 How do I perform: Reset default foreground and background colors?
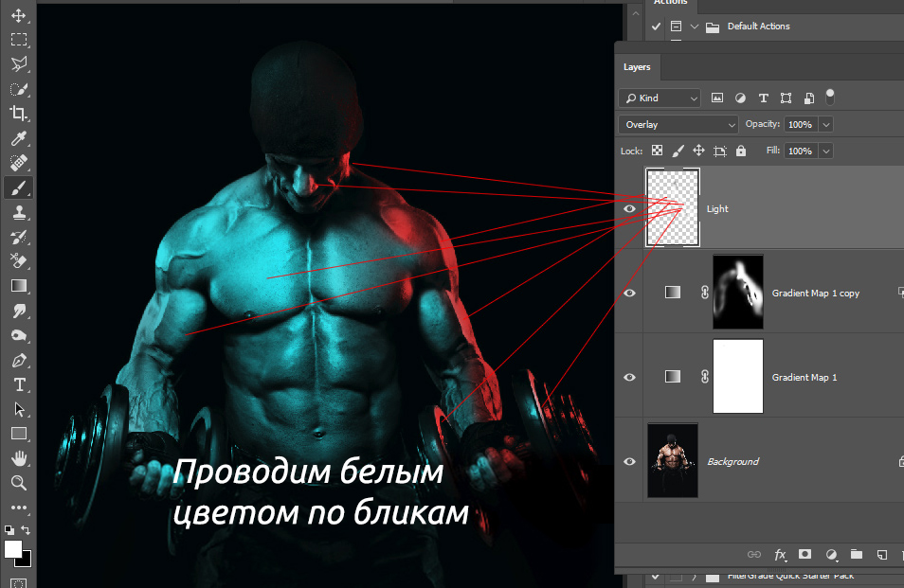click(9, 530)
